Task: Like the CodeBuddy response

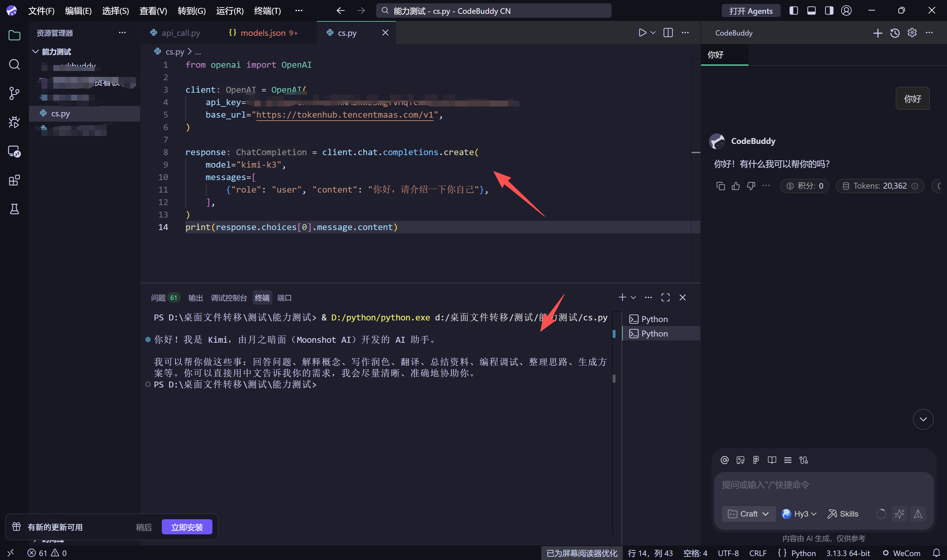Action: pyautogui.click(x=736, y=186)
